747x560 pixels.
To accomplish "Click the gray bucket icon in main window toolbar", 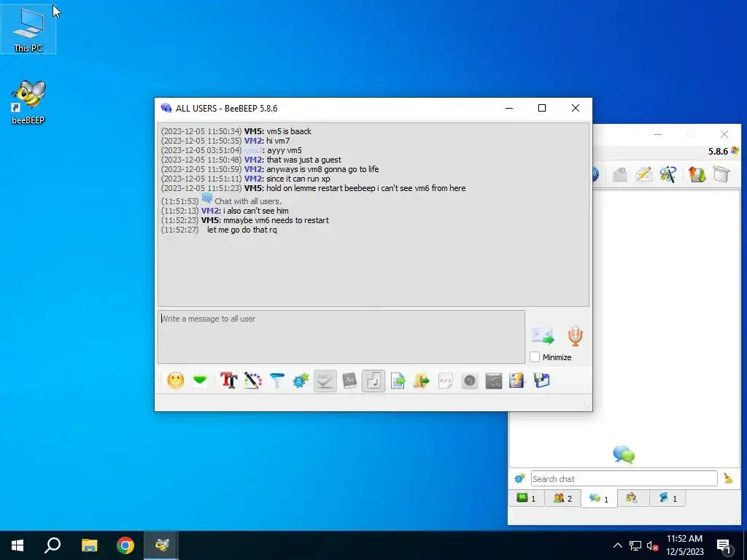I will (x=721, y=174).
